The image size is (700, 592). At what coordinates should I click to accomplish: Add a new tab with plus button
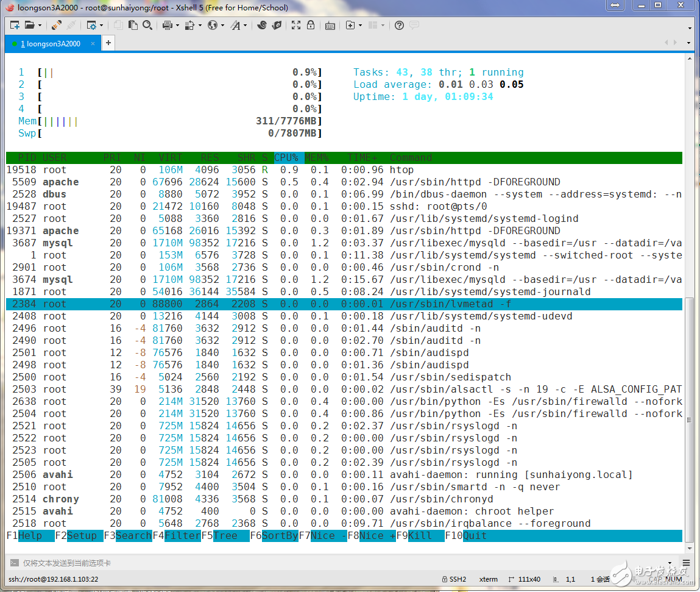click(x=108, y=43)
